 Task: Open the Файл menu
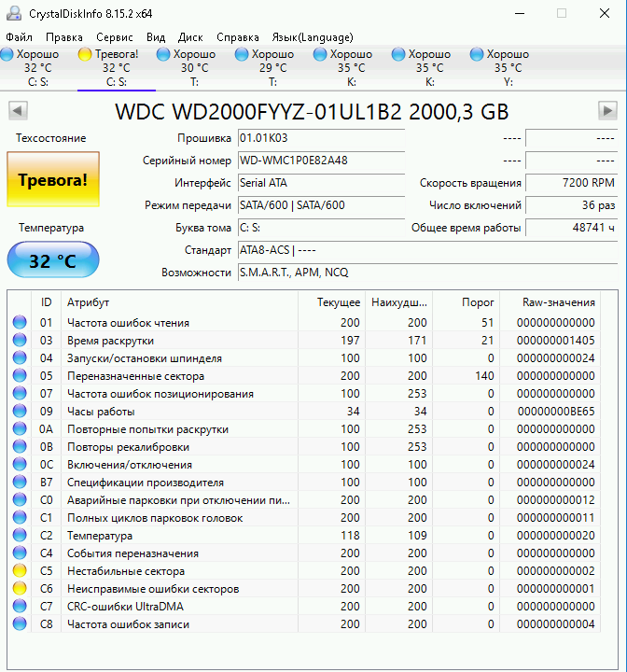[20, 37]
